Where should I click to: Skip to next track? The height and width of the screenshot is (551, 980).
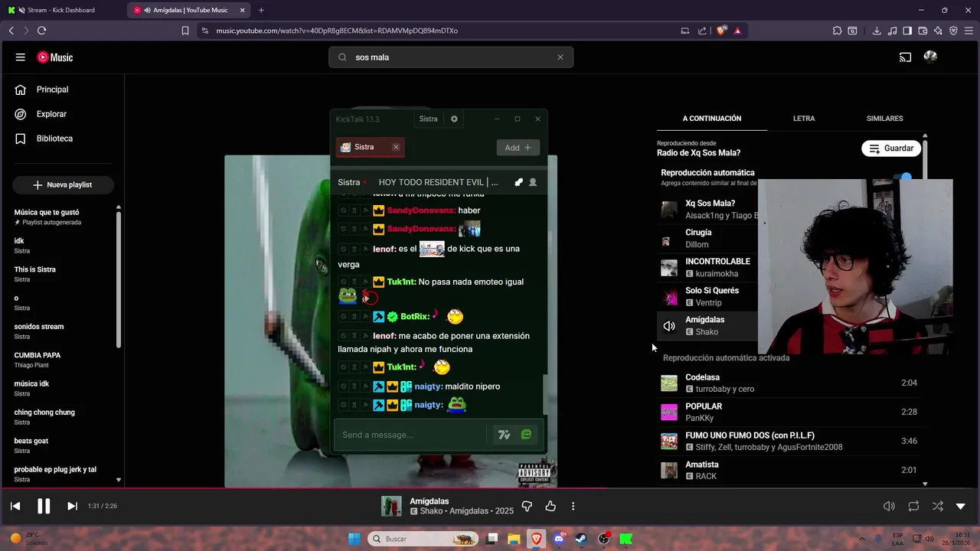(72, 506)
